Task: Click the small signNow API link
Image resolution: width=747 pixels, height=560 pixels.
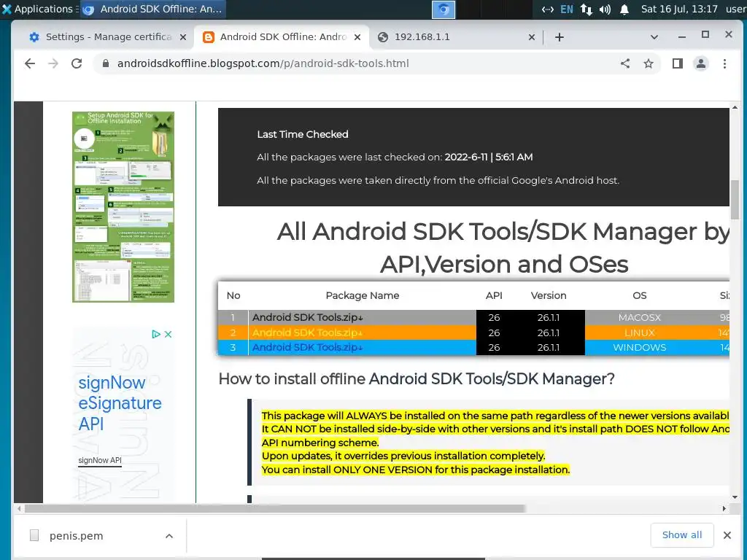Action: [x=100, y=461]
